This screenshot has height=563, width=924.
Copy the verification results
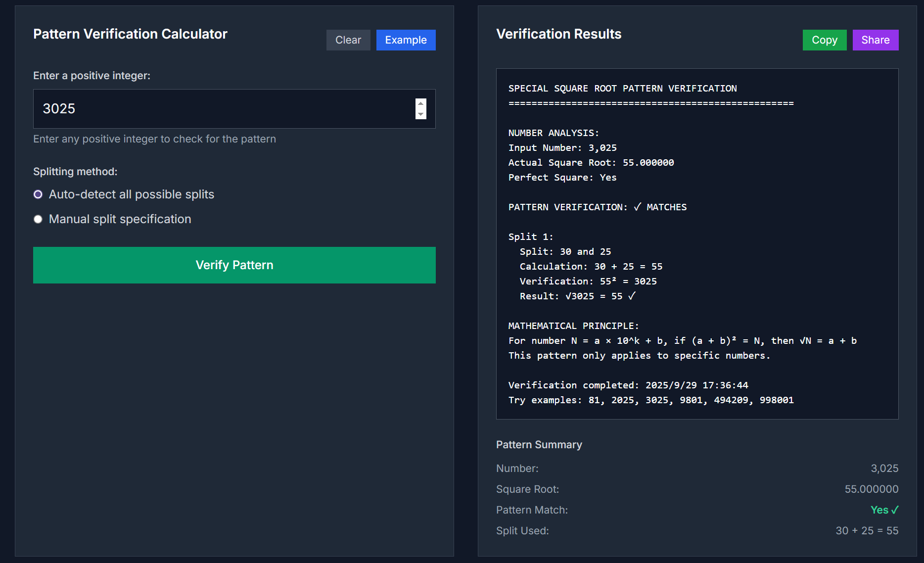click(824, 40)
